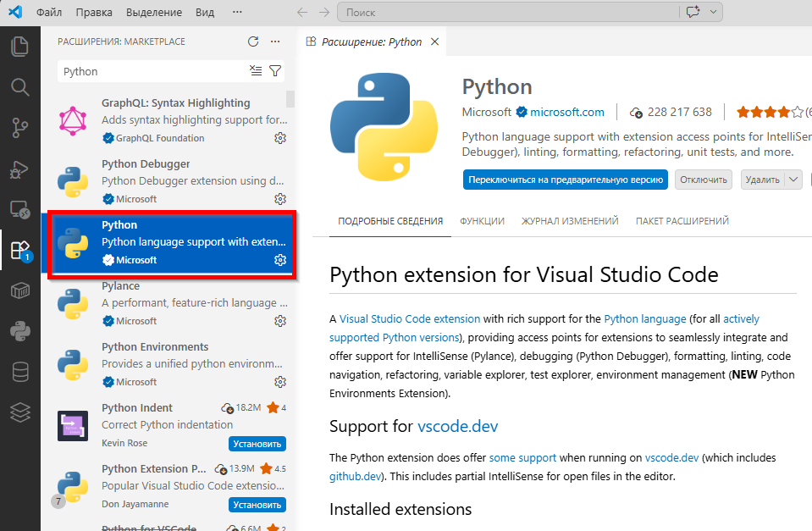Click the extensions list scrollbar thumb
Viewport: 812px width, 531px height.
tap(290, 98)
